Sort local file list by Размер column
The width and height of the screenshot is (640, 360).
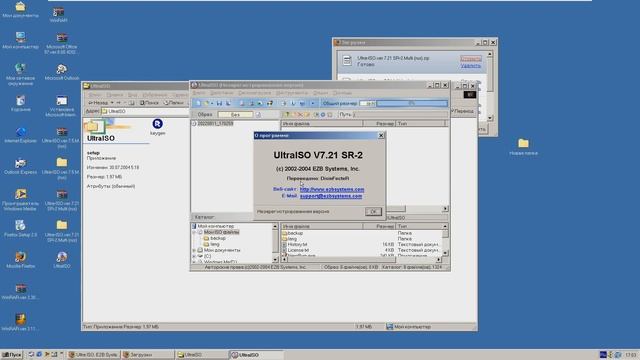(x=379, y=226)
